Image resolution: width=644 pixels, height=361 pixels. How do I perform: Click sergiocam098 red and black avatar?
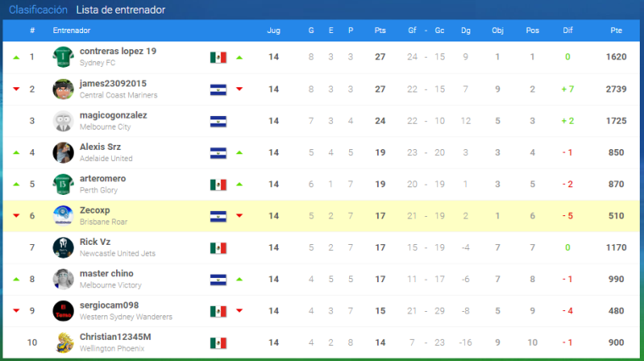(64, 310)
